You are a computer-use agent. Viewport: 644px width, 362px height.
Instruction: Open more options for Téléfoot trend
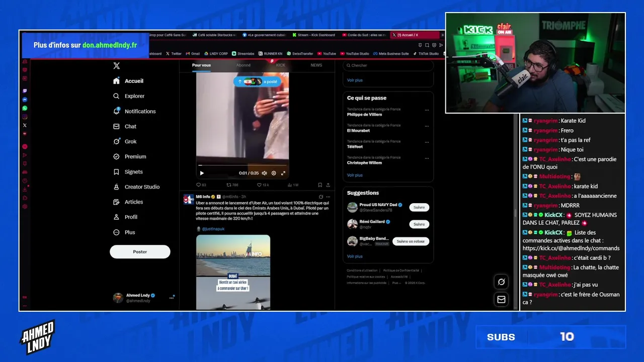click(427, 142)
